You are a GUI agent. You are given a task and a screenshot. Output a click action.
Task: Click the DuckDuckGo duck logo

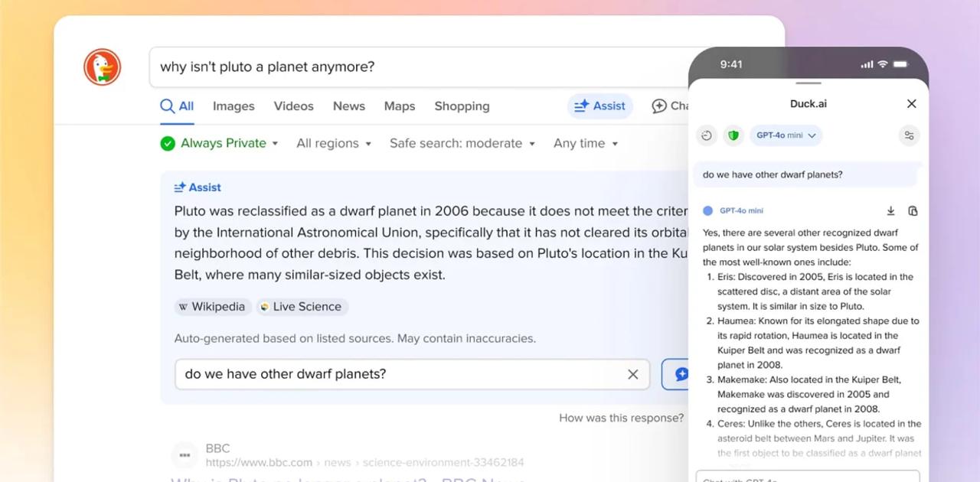click(103, 67)
